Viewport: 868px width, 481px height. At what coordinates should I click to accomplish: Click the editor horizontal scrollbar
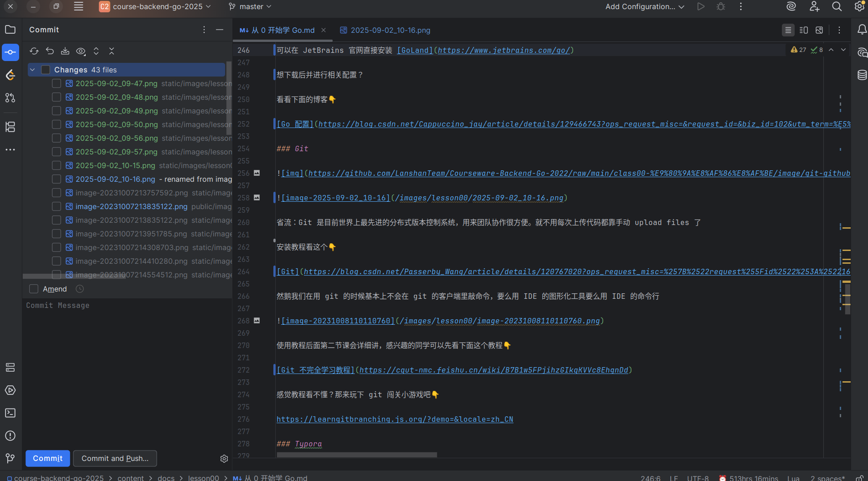(x=356, y=455)
